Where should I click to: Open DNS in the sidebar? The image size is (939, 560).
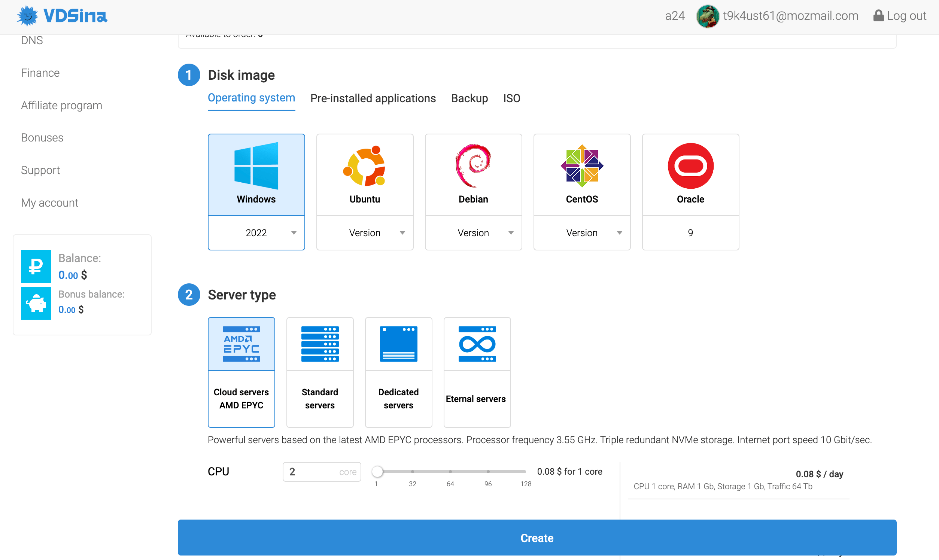pyautogui.click(x=32, y=40)
